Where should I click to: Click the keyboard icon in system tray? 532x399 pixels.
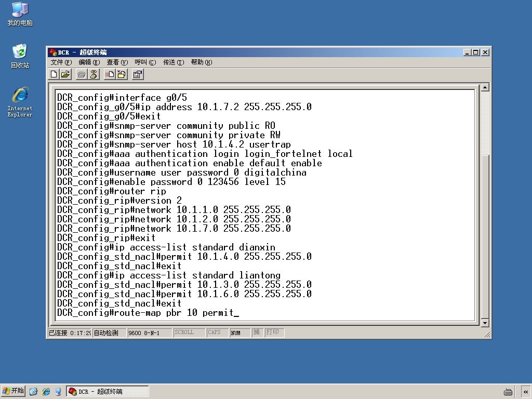508,392
